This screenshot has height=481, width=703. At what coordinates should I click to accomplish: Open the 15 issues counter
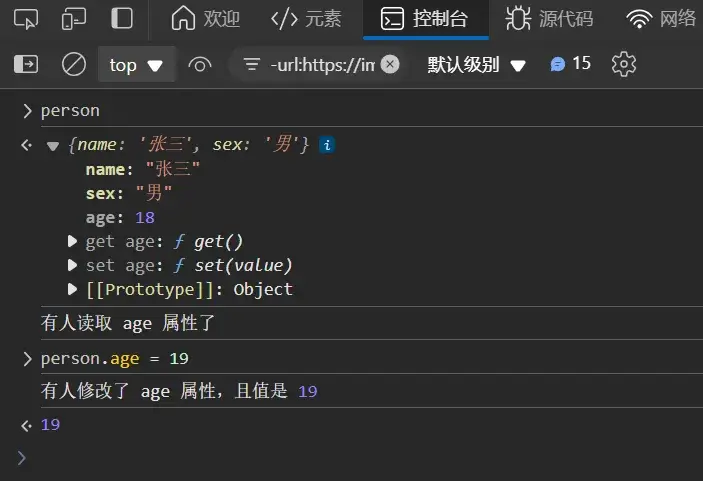click(x=570, y=64)
